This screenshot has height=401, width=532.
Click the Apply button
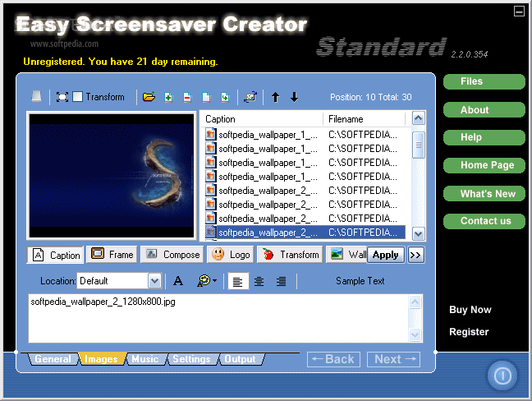385,255
